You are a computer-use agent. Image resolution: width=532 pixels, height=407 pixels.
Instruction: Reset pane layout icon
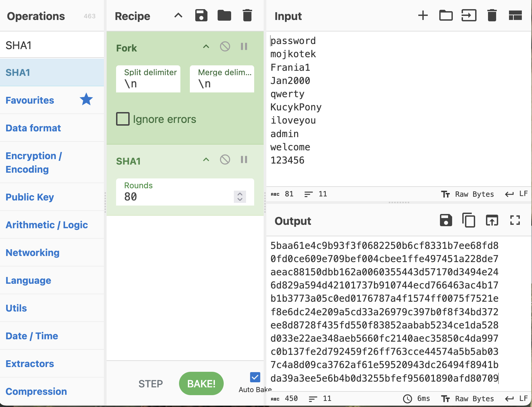515,16
